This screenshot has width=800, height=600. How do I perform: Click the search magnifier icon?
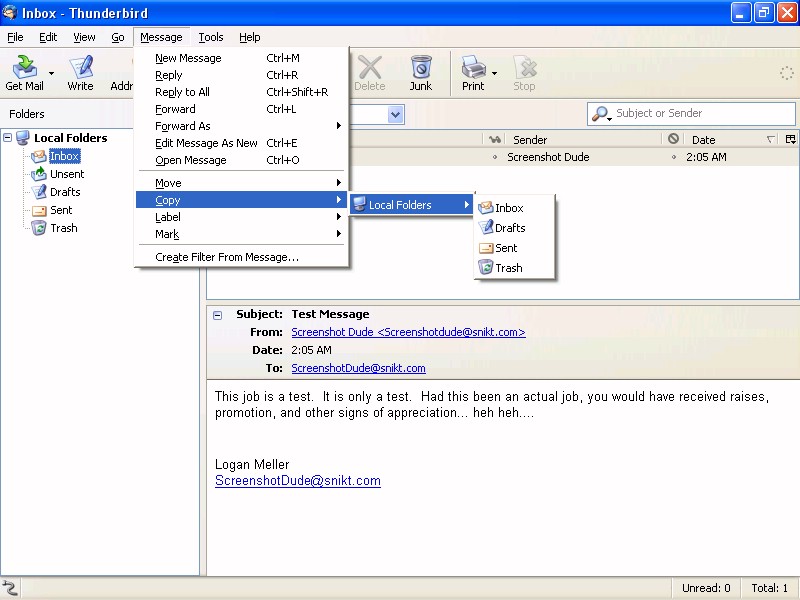(601, 114)
